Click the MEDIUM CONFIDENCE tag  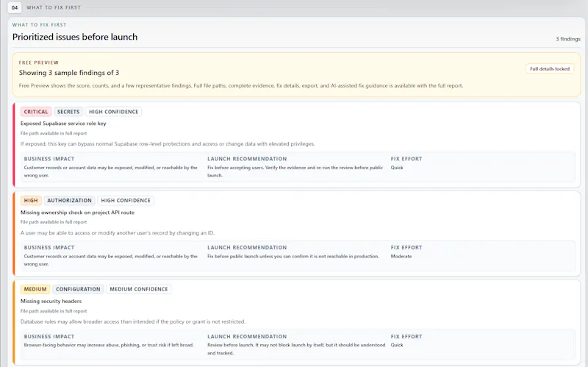[x=139, y=289]
